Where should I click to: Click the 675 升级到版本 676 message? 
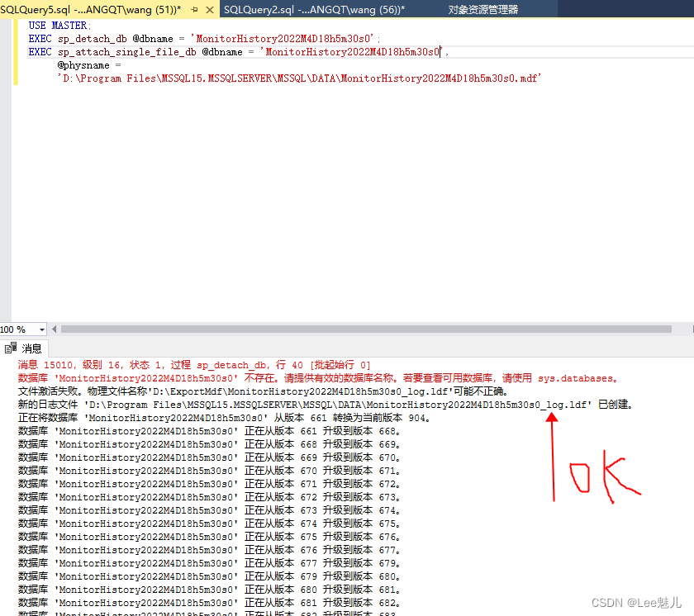click(x=209, y=537)
